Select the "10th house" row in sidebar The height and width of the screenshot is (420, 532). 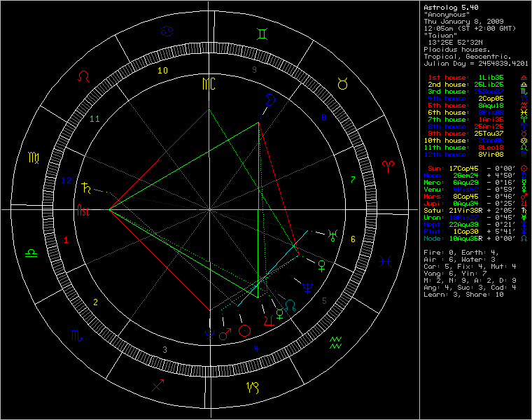(x=472, y=140)
